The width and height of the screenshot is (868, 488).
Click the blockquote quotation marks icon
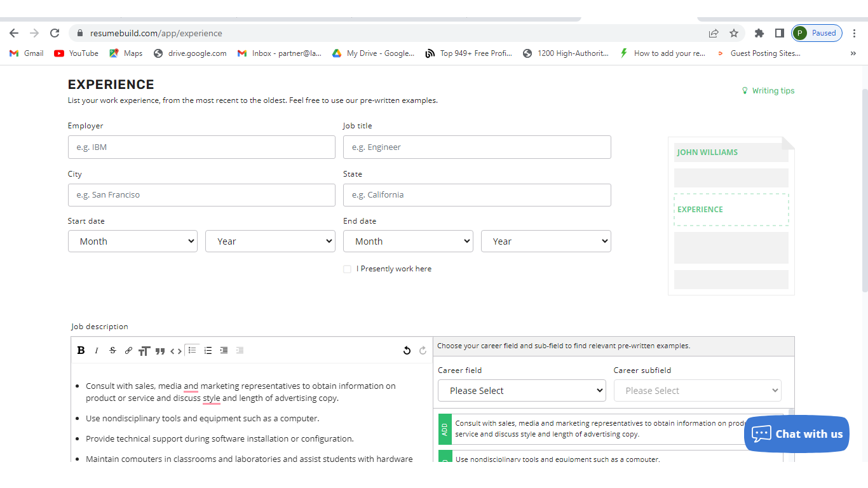(160, 351)
